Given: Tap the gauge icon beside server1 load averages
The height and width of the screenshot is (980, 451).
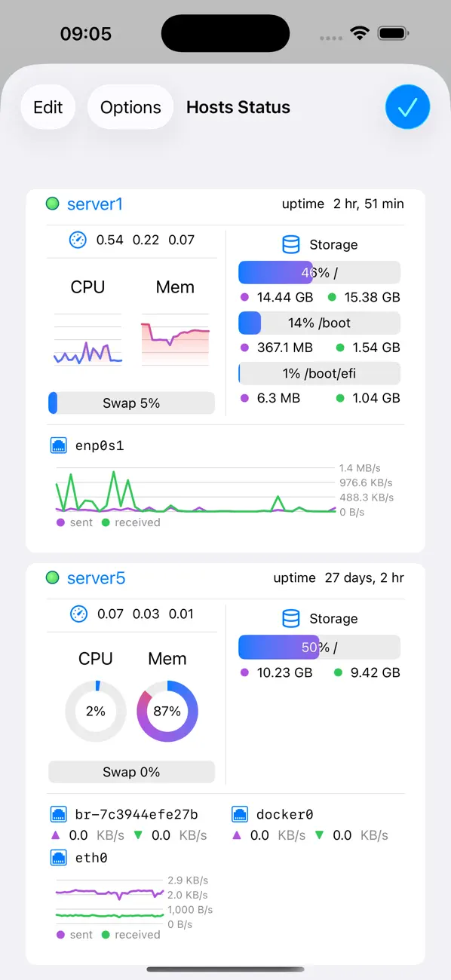Looking at the screenshot, I should (78, 240).
